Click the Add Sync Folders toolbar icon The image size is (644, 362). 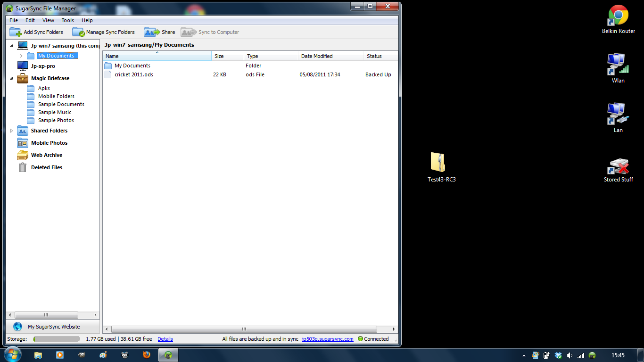coord(16,32)
